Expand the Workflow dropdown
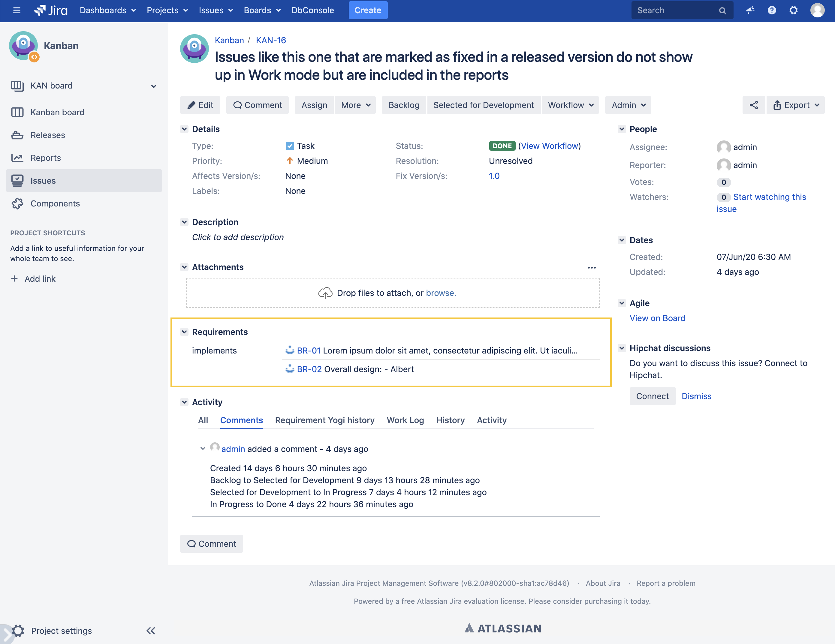The image size is (835, 644). 570,105
